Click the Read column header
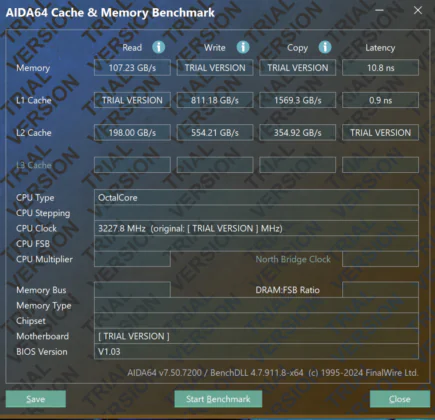The width and height of the screenshot is (435, 420). click(132, 48)
